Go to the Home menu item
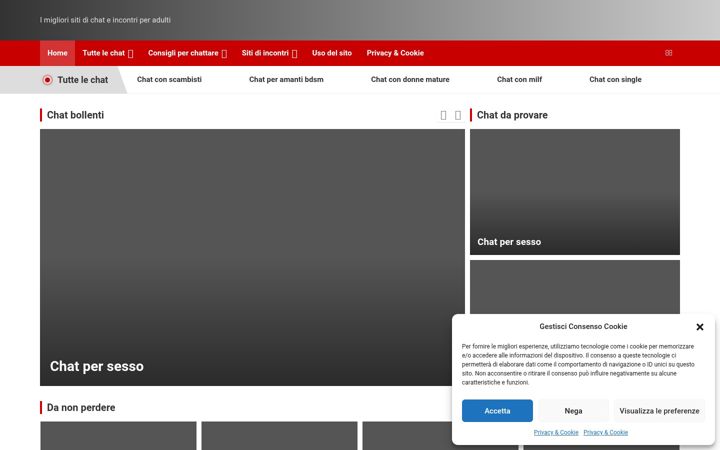This screenshot has width=720, height=450. (57, 53)
